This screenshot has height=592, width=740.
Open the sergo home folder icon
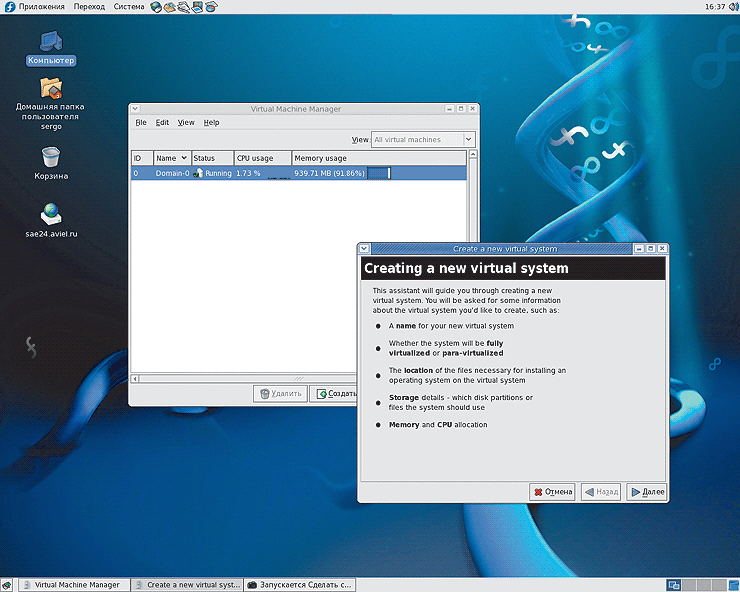51,89
